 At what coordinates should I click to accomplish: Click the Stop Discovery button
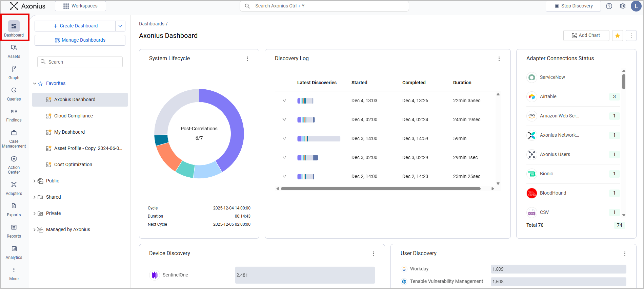[573, 6]
